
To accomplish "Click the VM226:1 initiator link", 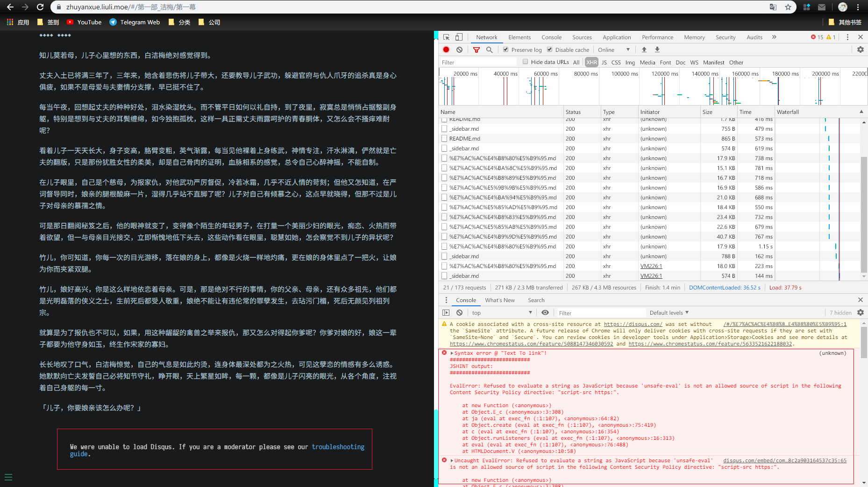I will [x=651, y=266].
